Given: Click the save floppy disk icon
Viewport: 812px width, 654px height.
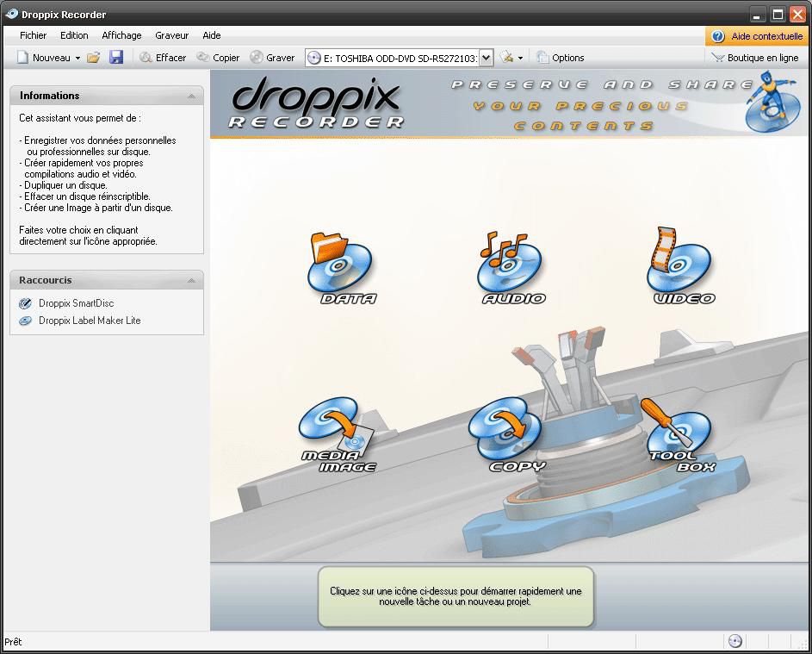Looking at the screenshot, I should (x=116, y=57).
